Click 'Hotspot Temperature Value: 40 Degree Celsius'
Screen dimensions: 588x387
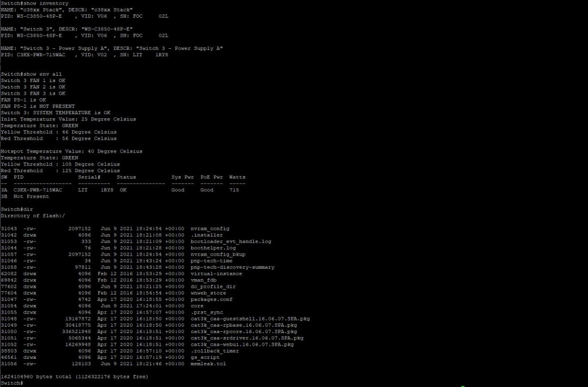click(72, 152)
